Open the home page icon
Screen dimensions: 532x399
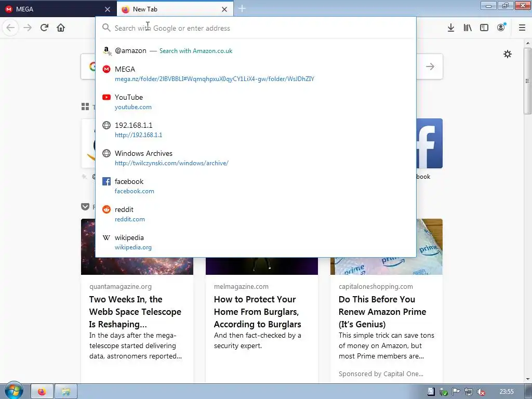(x=61, y=28)
